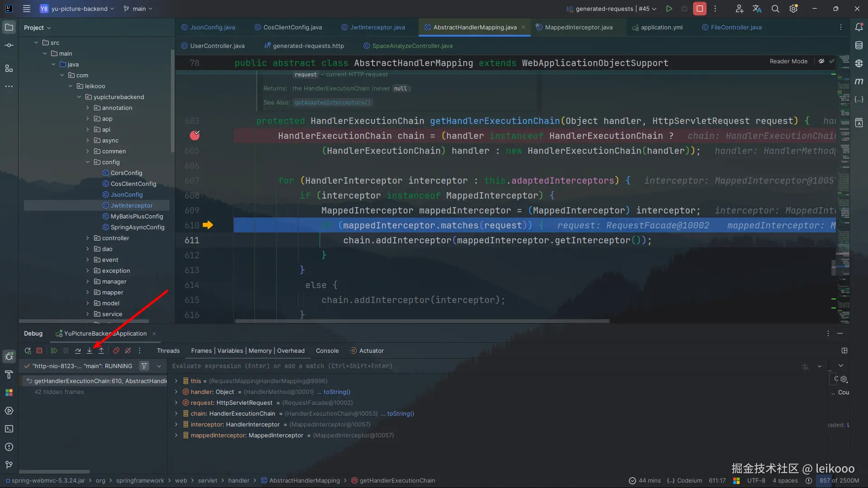Open the Git tool window

pos(9,465)
